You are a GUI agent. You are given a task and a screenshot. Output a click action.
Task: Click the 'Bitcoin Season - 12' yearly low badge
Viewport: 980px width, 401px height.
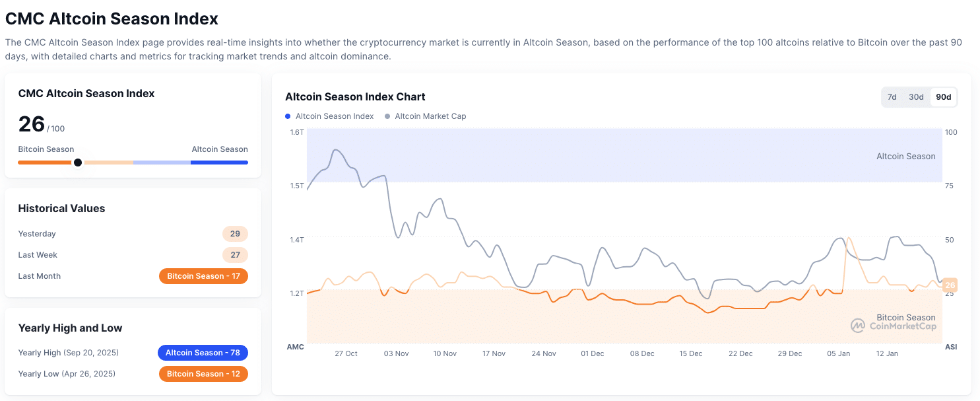click(203, 374)
